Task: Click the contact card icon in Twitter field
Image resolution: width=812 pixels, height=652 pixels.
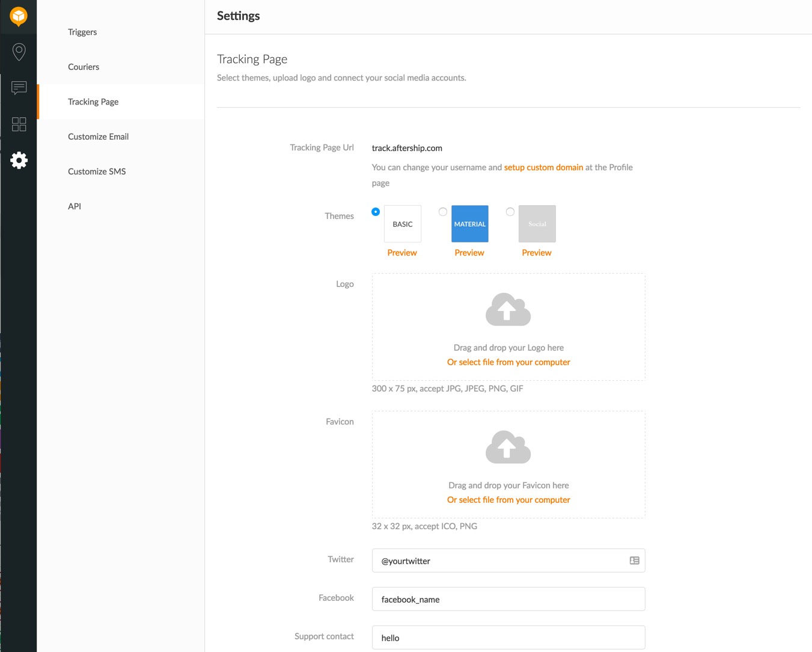Action: (634, 561)
